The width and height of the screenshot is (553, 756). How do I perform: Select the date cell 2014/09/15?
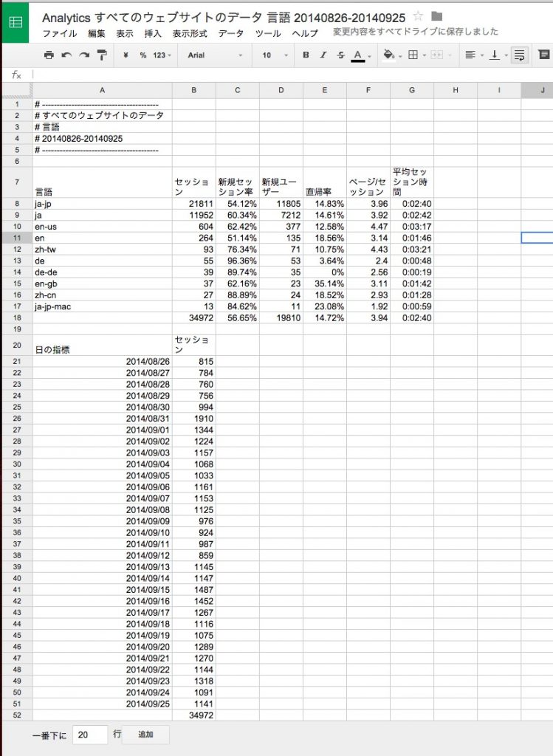click(102, 590)
